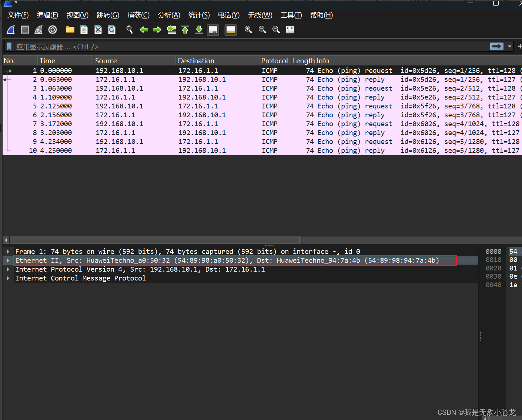The width and height of the screenshot is (522, 420).
Task: Open the 捕获(C) menu
Action: coord(138,15)
